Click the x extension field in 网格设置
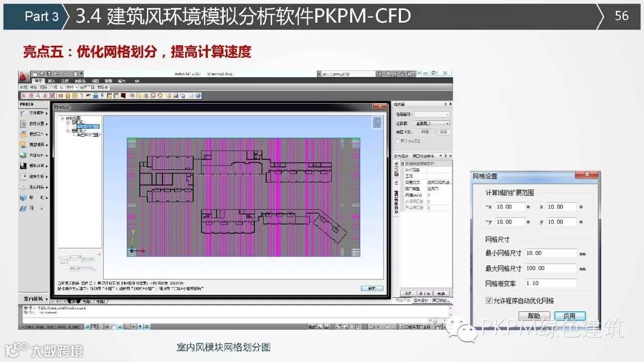The image size is (644, 362). 561,207
